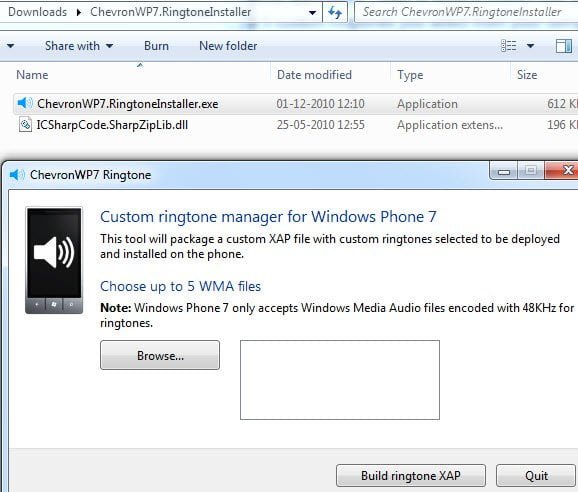Click the ICSharpCode.SharpZipLib.dll file icon
The width and height of the screenshot is (578, 492).
(25, 125)
